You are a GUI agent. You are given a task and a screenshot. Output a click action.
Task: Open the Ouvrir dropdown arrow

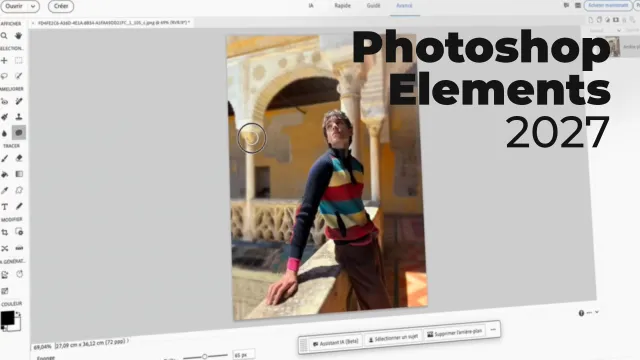coord(33,6)
